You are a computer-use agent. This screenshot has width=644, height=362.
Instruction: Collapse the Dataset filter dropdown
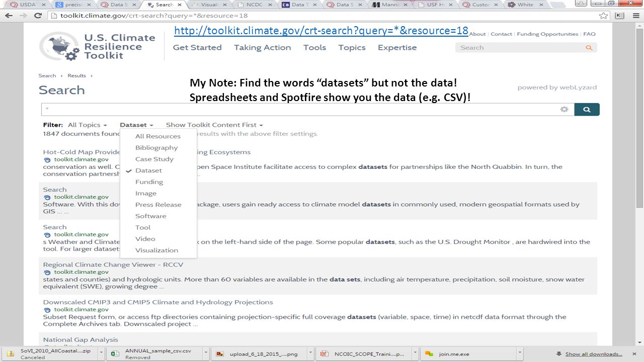[136, 125]
